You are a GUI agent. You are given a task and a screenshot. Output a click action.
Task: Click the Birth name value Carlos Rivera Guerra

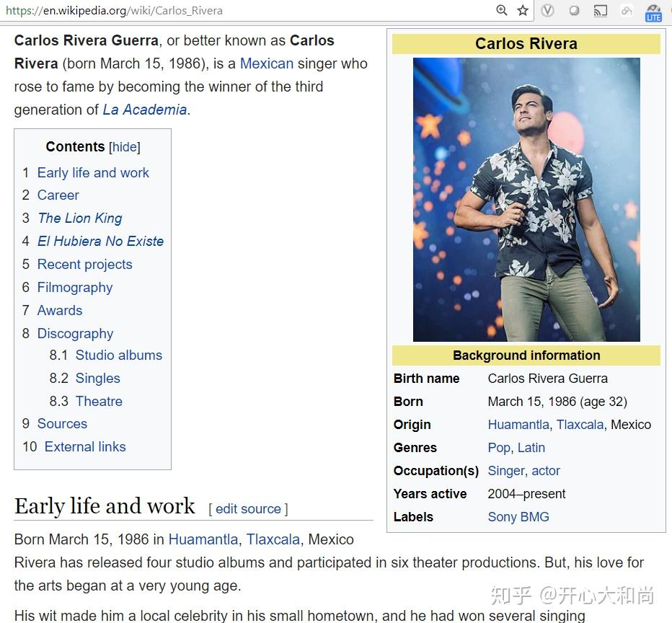pyautogui.click(x=548, y=379)
